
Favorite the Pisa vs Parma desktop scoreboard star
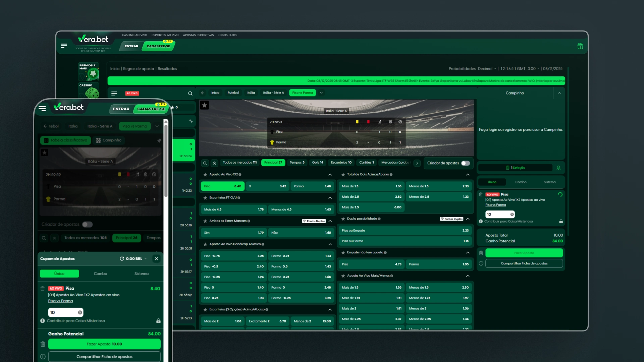[204, 105]
